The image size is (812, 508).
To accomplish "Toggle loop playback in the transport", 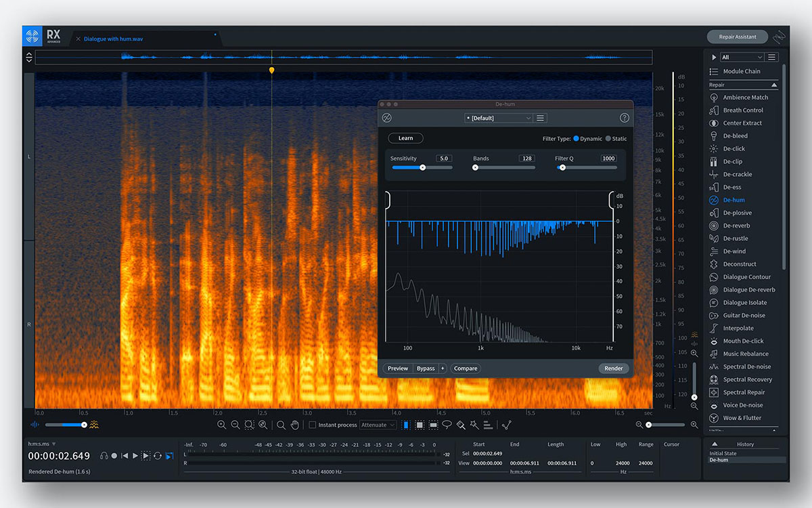I will (x=157, y=456).
